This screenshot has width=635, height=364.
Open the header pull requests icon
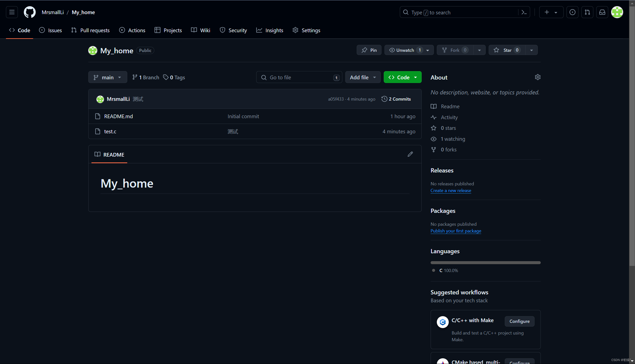coord(587,12)
